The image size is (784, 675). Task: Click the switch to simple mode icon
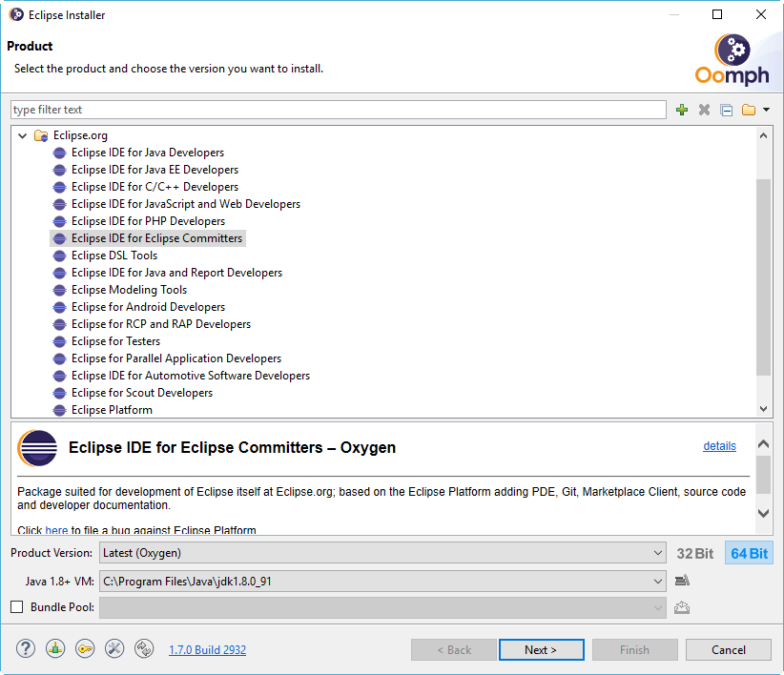tap(144, 649)
